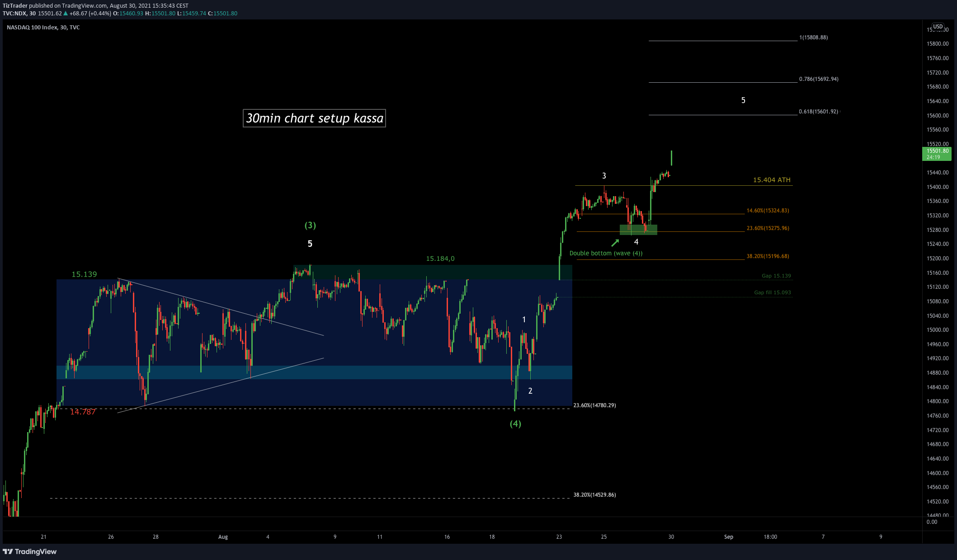The image size is (957, 560).
Task: Click date '26' on the time axis
Action: 111,537
